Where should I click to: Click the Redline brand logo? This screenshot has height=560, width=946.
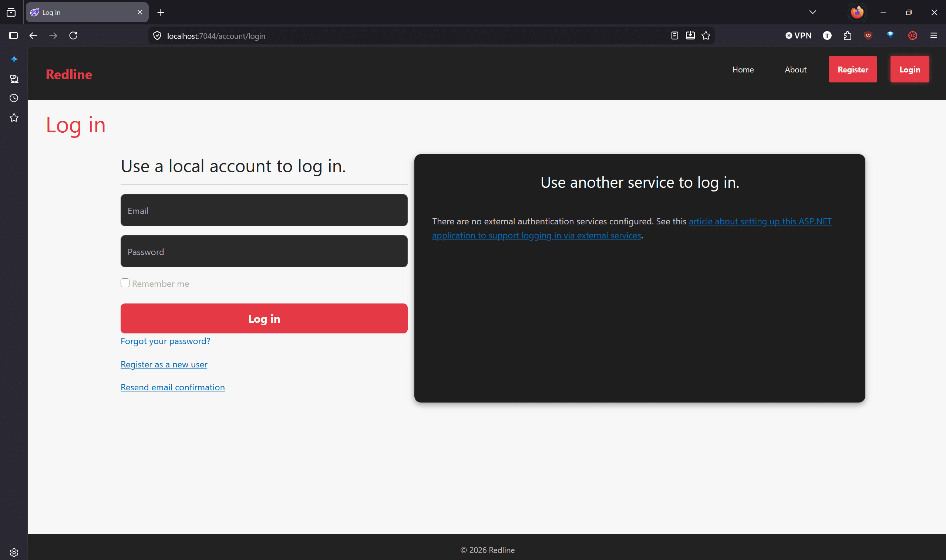[69, 74]
